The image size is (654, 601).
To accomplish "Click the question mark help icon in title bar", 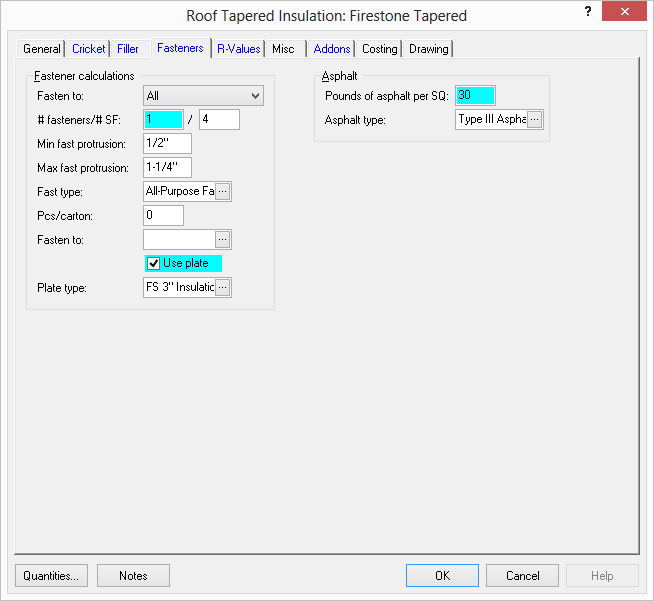I will (x=588, y=12).
